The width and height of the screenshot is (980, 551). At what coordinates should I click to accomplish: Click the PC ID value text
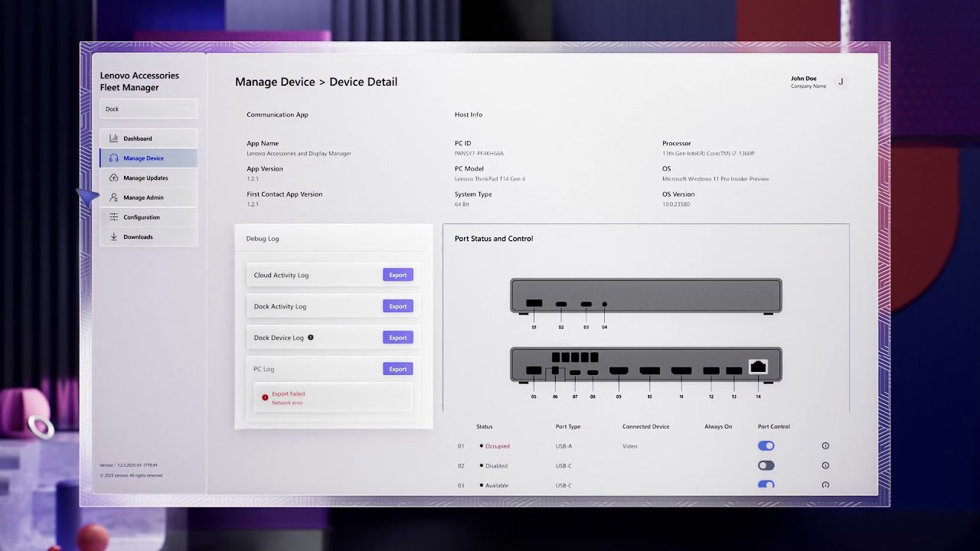coord(479,154)
